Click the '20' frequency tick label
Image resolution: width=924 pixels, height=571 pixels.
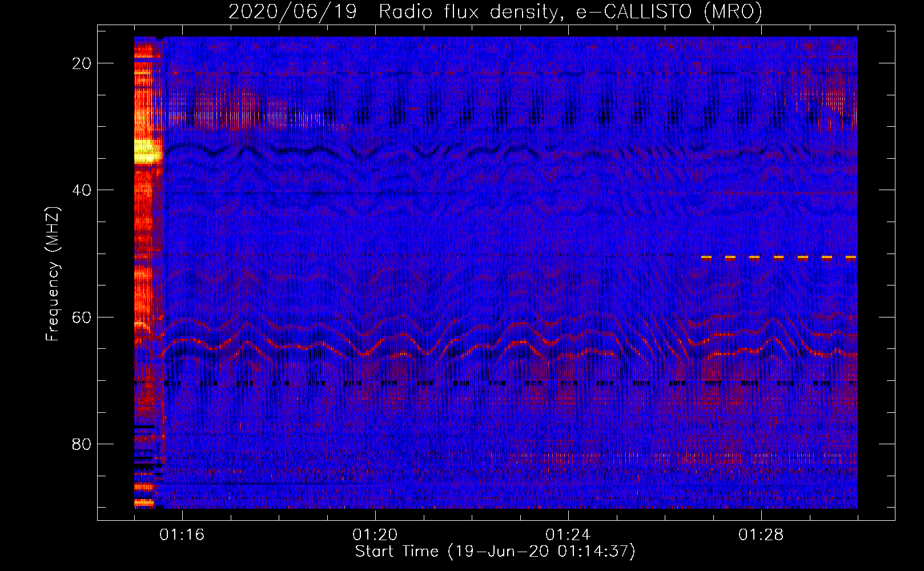pyautogui.click(x=82, y=63)
